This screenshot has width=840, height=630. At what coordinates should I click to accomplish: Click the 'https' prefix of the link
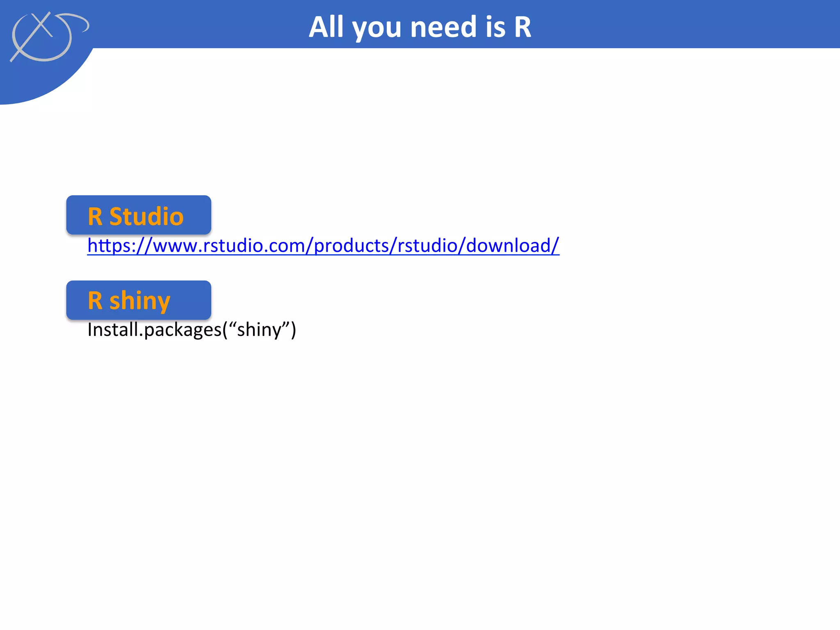(x=109, y=246)
